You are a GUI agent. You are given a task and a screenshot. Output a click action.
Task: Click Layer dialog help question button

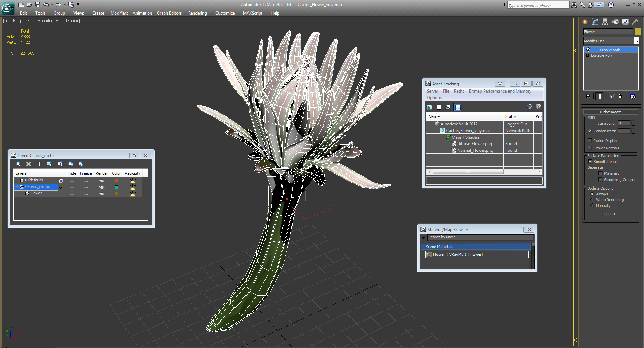[134, 155]
